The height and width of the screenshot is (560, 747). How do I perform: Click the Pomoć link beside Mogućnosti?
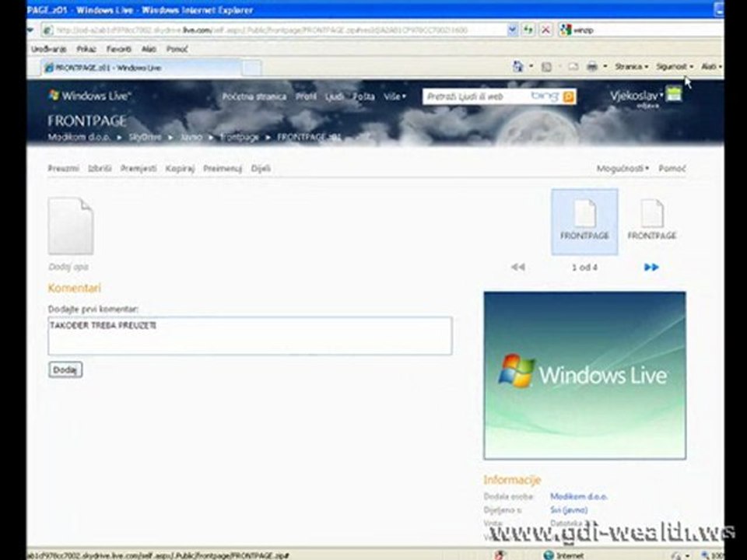[672, 169]
